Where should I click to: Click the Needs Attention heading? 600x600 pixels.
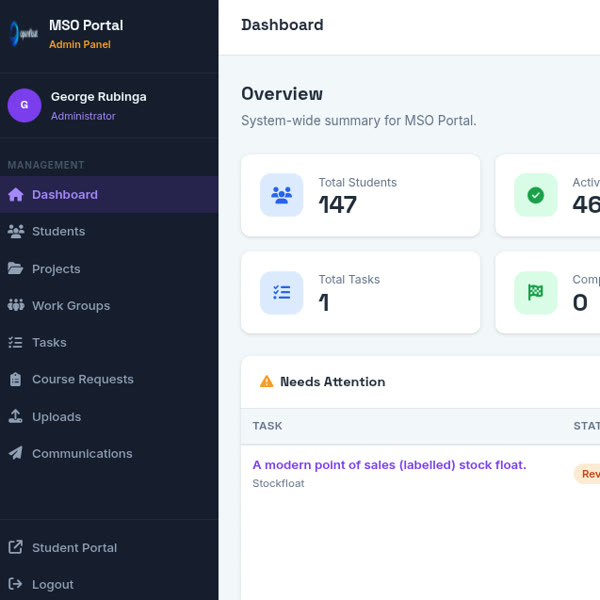tap(333, 382)
